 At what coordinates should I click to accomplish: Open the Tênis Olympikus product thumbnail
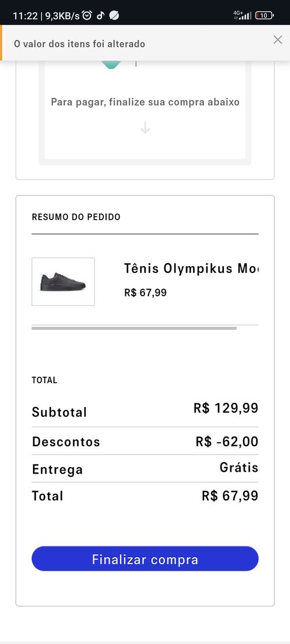pyautogui.click(x=63, y=282)
